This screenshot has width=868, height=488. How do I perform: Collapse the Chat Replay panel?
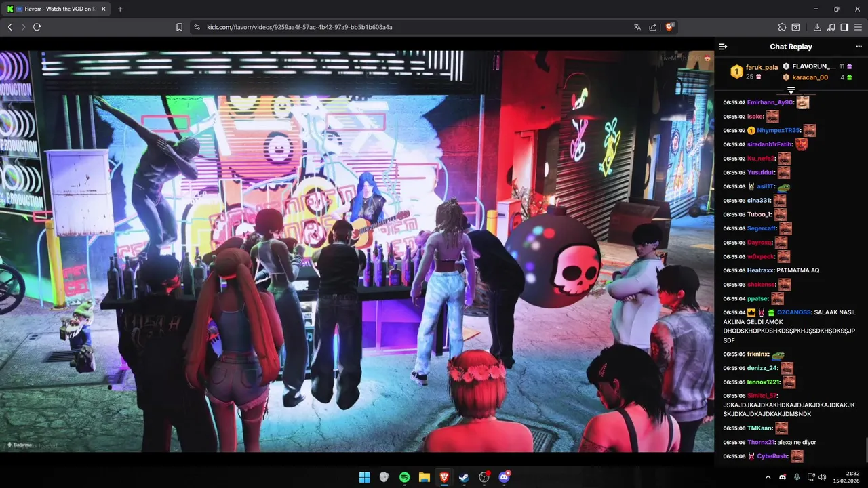723,47
